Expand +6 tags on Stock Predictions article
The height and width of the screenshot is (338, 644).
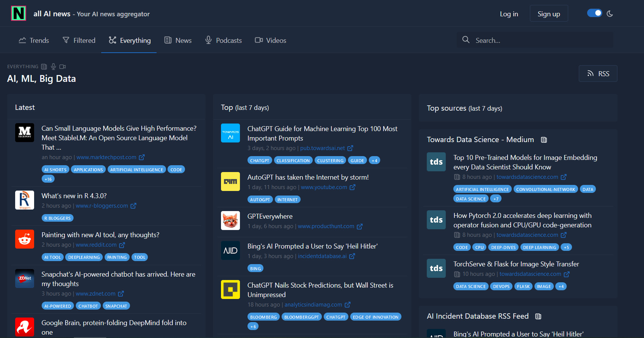pyautogui.click(x=253, y=326)
